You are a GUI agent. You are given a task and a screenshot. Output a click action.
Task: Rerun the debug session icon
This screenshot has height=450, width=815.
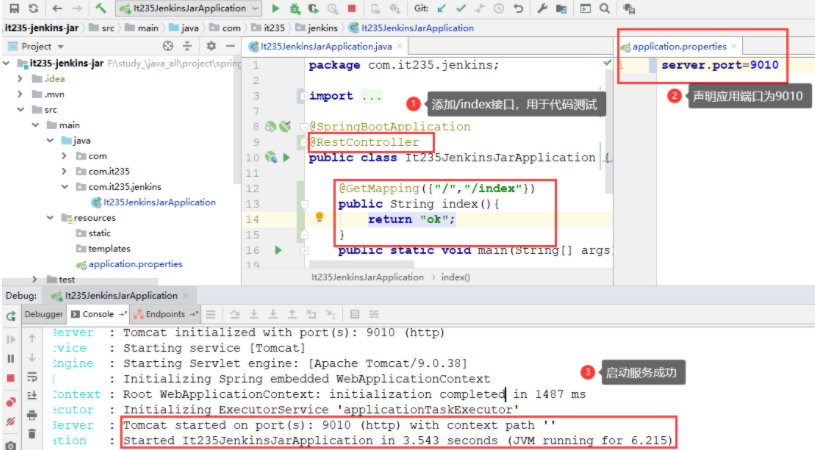pyautogui.click(x=11, y=316)
